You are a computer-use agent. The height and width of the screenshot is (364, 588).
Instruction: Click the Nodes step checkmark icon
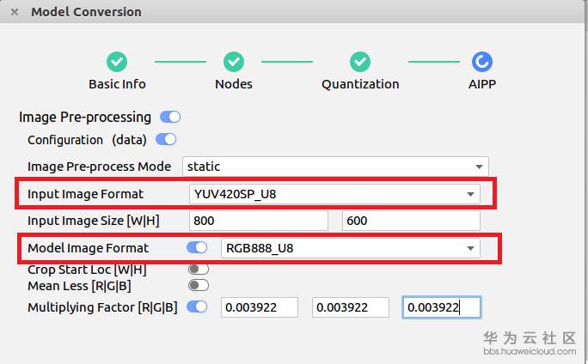(234, 62)
